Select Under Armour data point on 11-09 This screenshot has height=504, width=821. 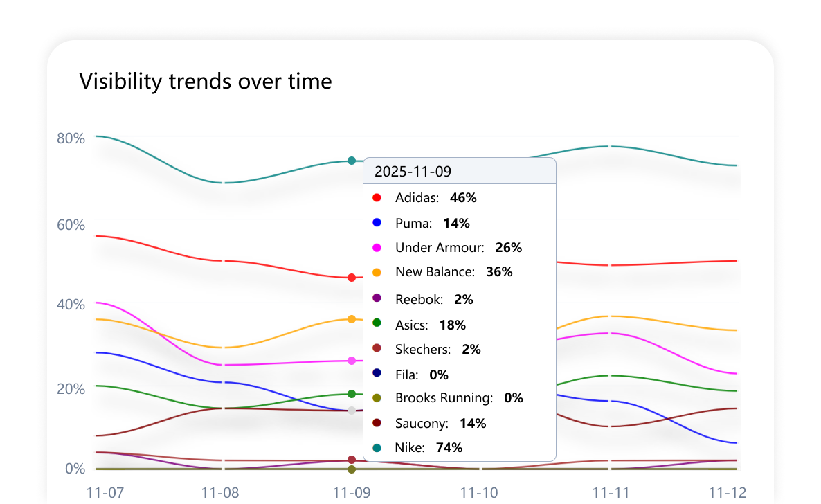click(352, 361)
